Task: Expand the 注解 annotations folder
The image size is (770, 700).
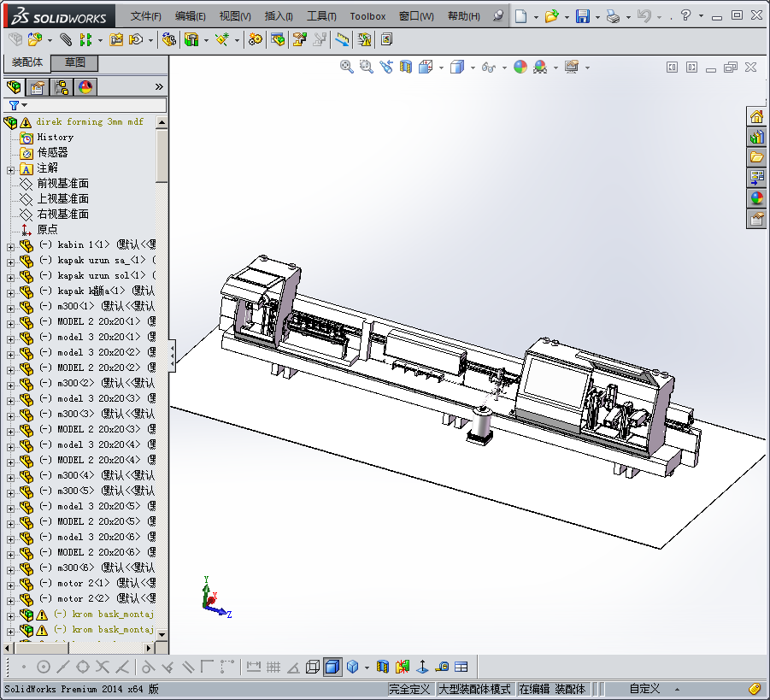Action: click(10, 168)
